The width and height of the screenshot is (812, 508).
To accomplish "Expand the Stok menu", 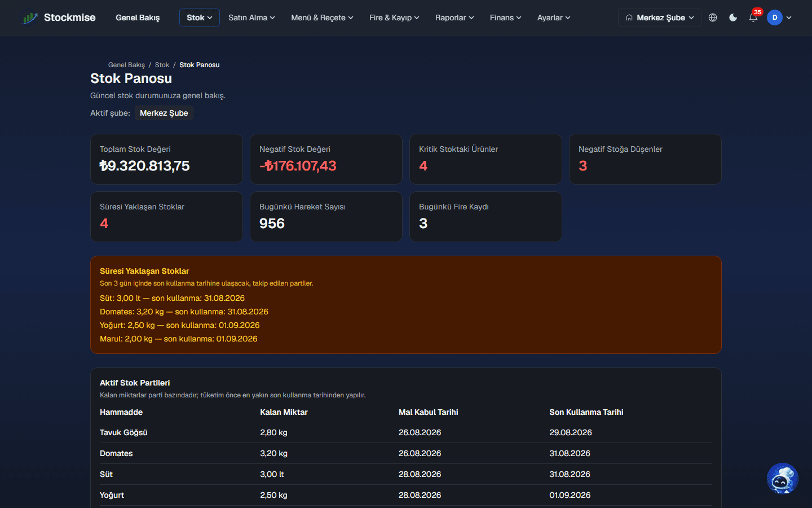I will [x=200, y=17].
